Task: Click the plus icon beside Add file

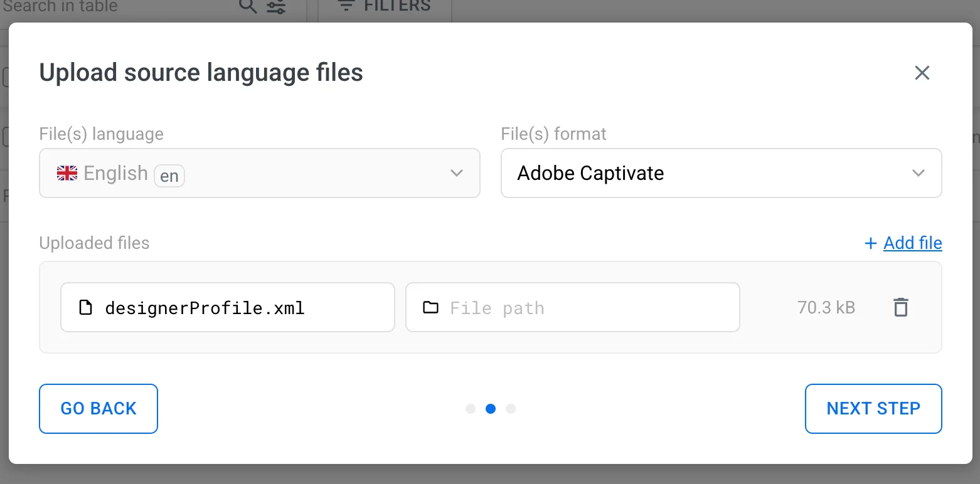Action: pos(870,243)
